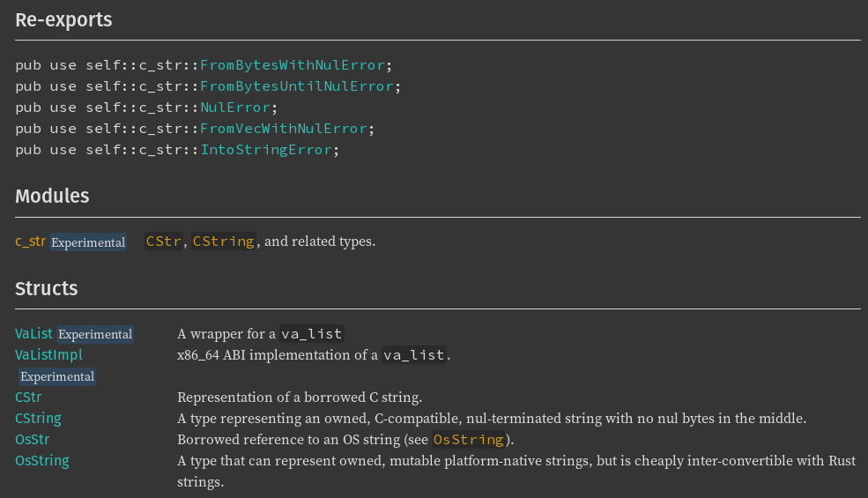Viewport: 868px width, 498px height.
Task: Open the VaList struct page
Action: pyautogui.click(x=34, y=333)
